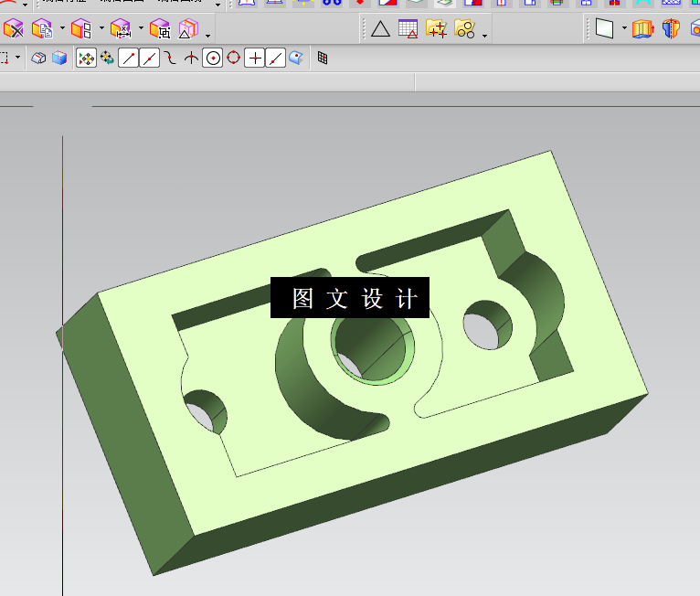Click the datum plane icon

click(x=604, y=29)
